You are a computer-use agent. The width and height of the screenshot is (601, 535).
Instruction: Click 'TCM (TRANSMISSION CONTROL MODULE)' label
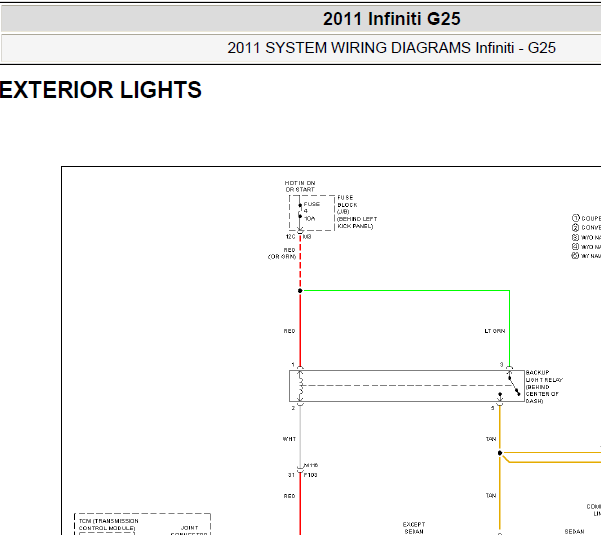click(108, 524)
